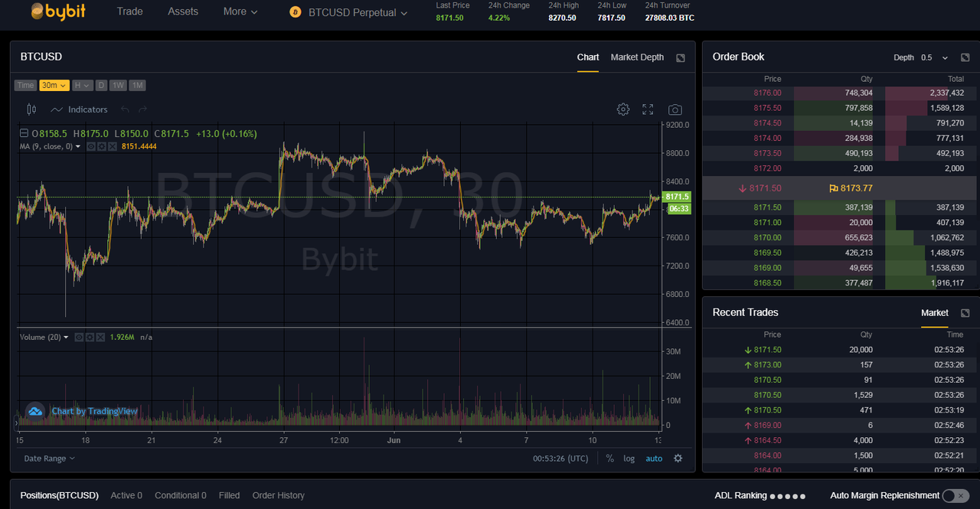Expand the More menu

(240, 11)
